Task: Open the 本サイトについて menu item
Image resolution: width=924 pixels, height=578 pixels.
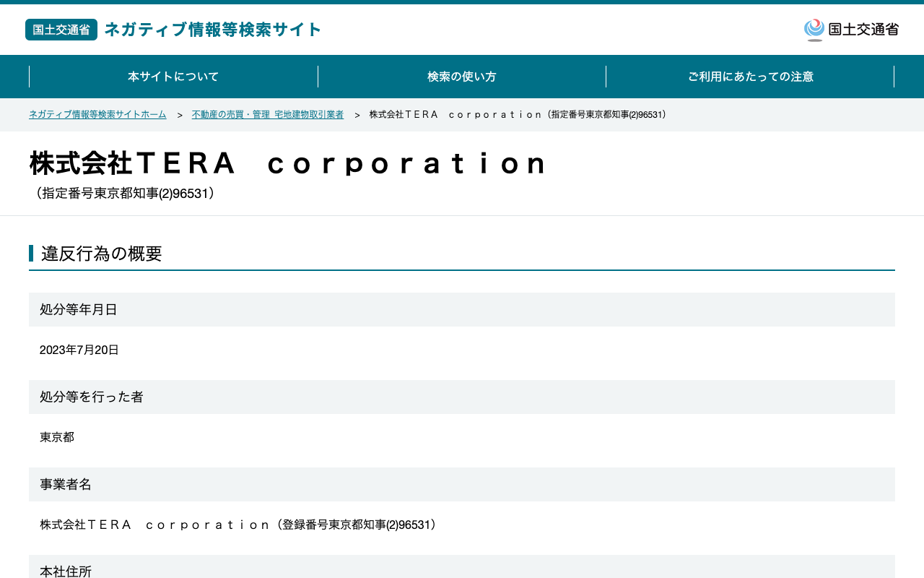Action: pos(173,77)
